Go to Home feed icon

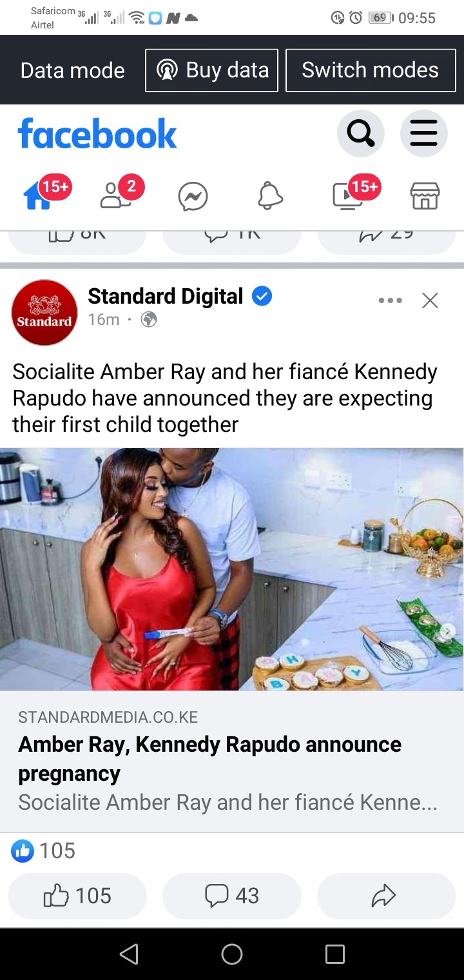pos(39,195)
